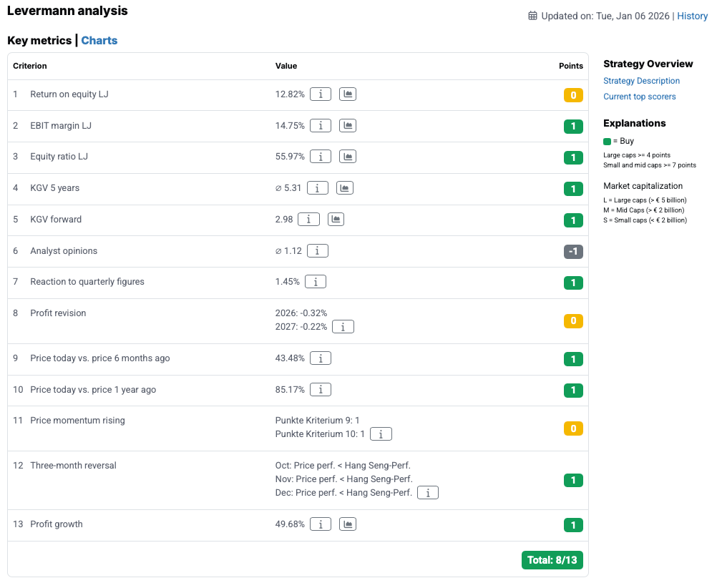Open info icon for Profit revision
Screen dimensions: 712x588
pos(343,327)
